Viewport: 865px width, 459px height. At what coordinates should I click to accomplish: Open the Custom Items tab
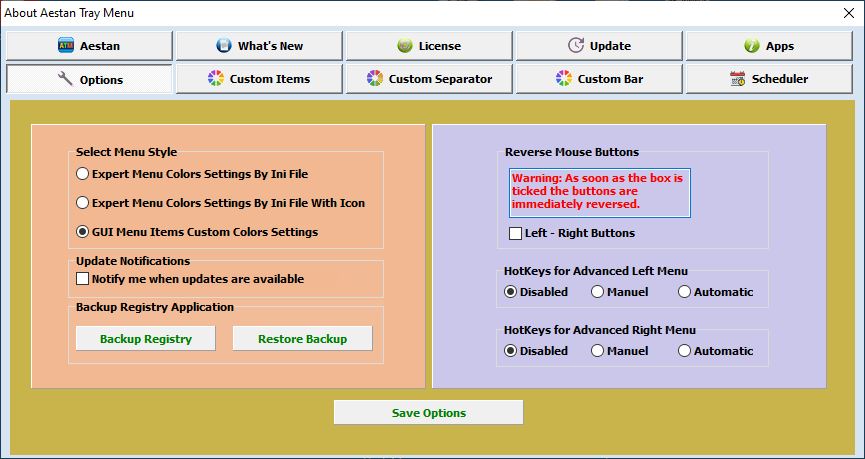coord(259,79)
